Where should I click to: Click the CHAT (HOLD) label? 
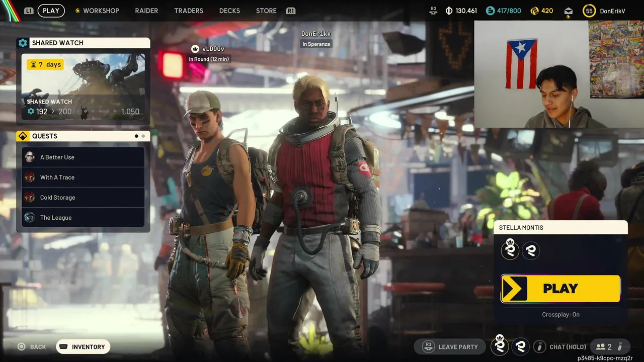click(x=568, y=347)
